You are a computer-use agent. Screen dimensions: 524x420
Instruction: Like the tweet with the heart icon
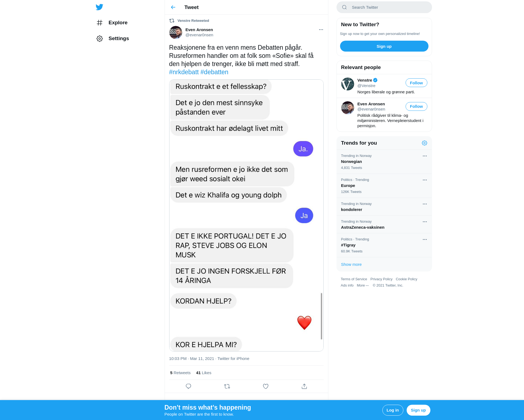point(266,386)
